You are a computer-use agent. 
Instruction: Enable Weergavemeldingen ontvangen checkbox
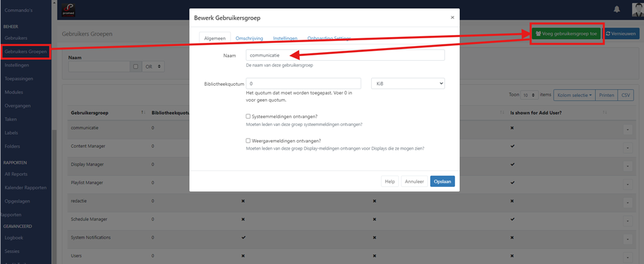coord(248,141)
